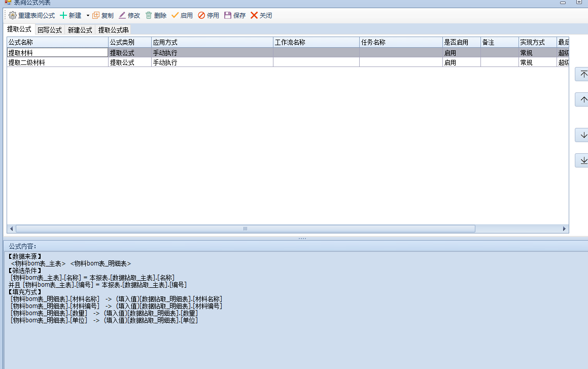Click the horizontal scrollbar right arrow
The width and height of the screenshot is (588, 369).
pos(564,229)
